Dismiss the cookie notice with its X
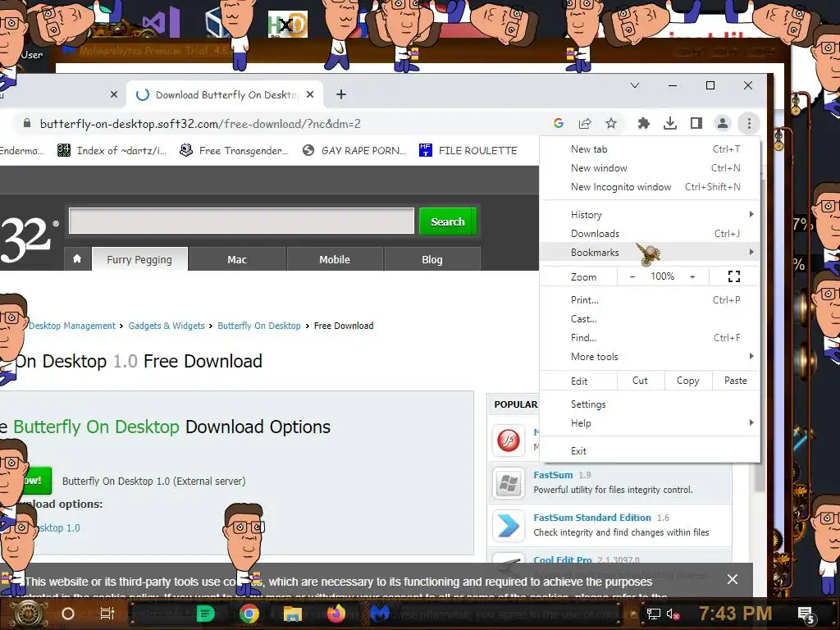840x630 pixels. [x=733, y=579]
